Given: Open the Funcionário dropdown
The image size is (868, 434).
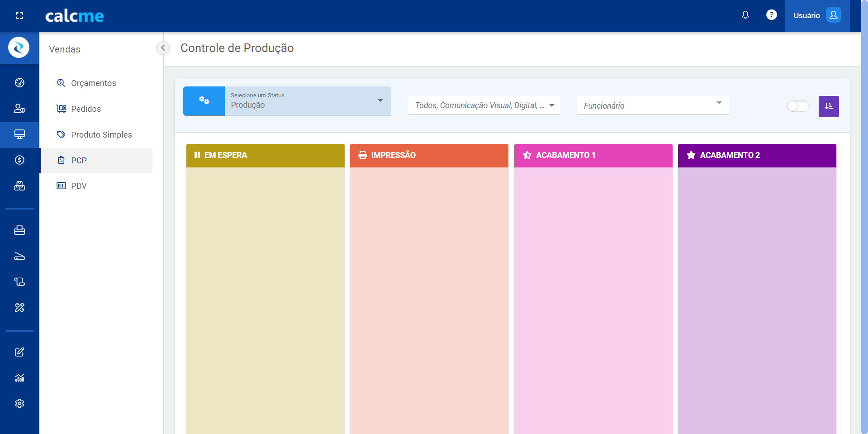Looking at the screenshot, I should click(652, 105).
